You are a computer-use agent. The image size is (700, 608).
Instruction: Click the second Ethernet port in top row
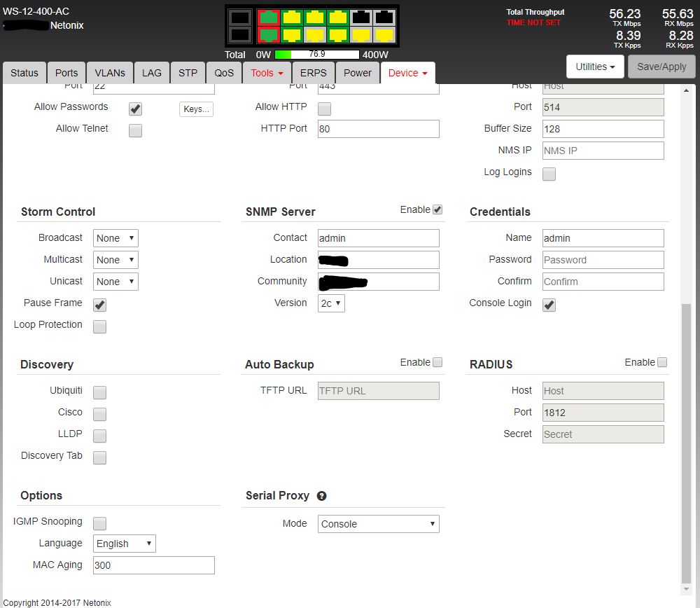coord(291,18)
